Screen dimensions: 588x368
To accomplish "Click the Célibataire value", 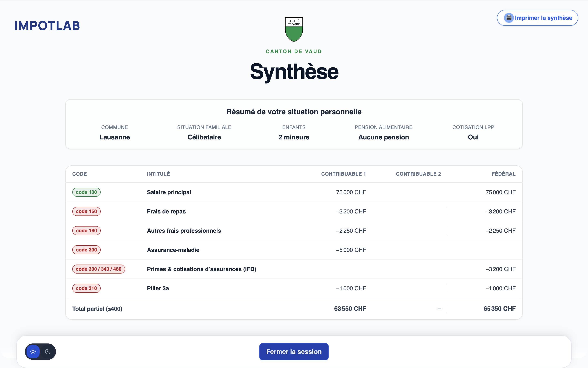I will pos(204,137).
